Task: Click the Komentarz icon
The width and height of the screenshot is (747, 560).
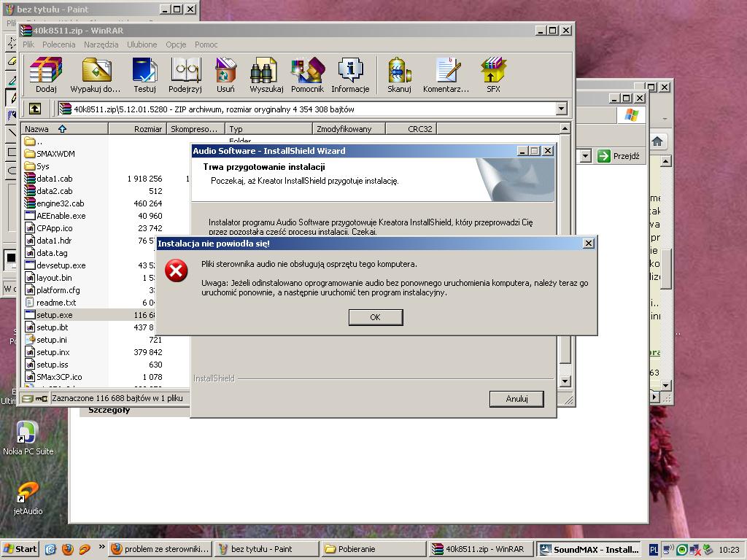Action: click(446, 75)
